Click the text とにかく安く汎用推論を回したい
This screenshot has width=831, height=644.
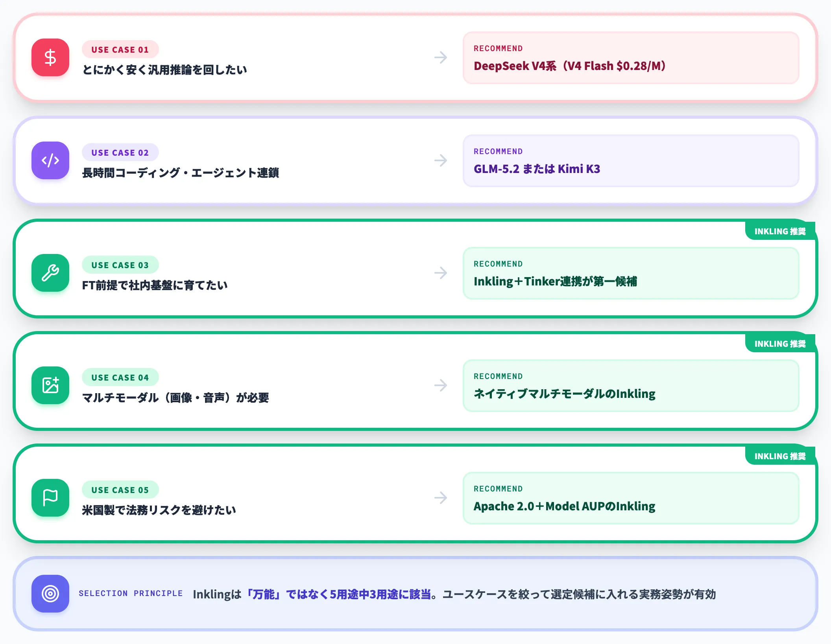click(164, 70)
